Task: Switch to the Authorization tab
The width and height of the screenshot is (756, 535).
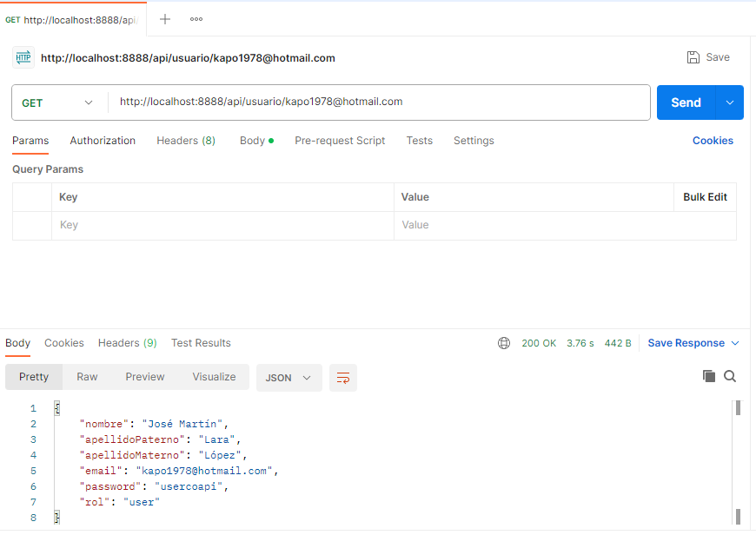Action: pyautogui.click(x=103, y=141)
